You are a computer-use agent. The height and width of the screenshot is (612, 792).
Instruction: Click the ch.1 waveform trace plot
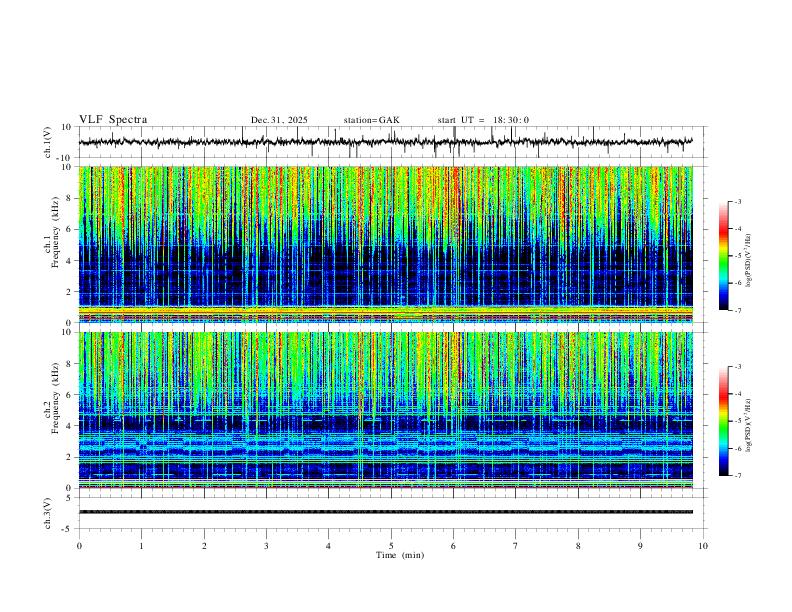tap(386, 142)
